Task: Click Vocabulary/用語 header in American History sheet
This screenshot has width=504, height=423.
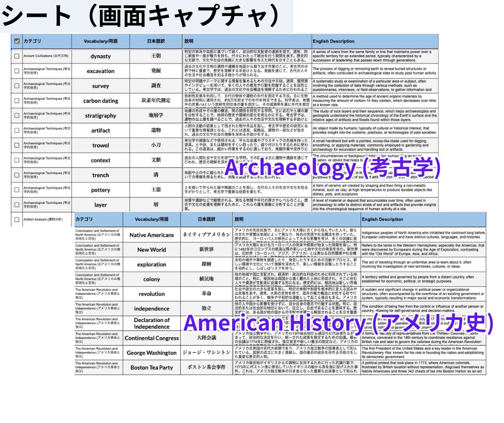Action: (x=151, y=219)
